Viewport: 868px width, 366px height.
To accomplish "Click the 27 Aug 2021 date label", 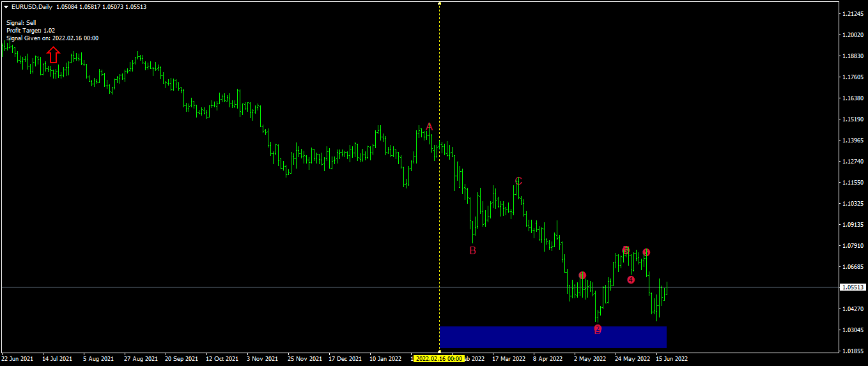I will [x=142, y=359].
